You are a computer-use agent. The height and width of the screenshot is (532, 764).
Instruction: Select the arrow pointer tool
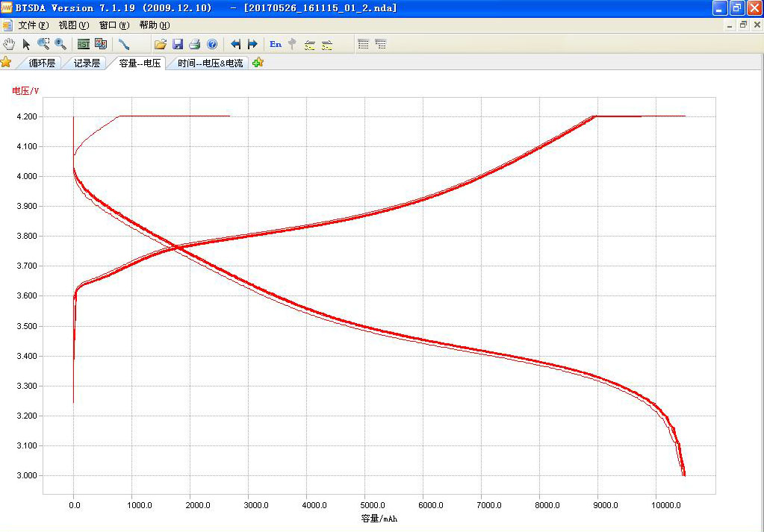pos(26,44)
